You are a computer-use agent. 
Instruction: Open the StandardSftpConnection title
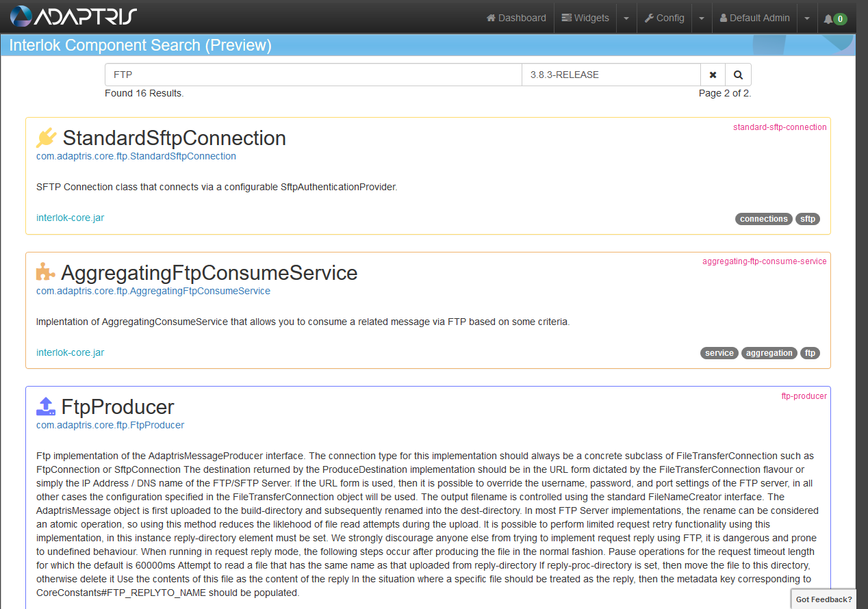click(175, 138)
